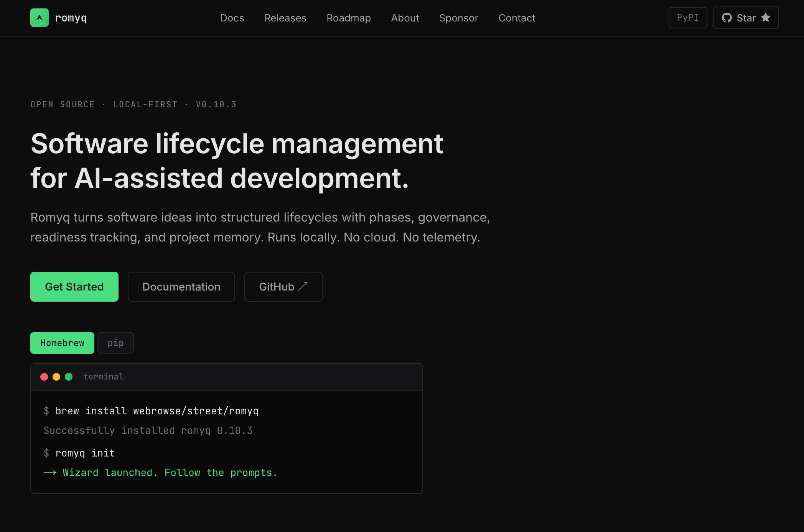Click the description paragraph starting 'Romyq turns'
This screenshot has width=804, height=532.
tap(260, 227)
